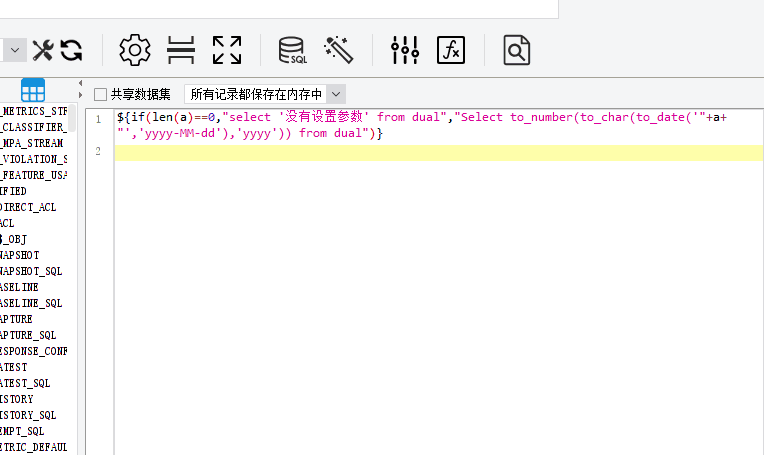Screen dimensions: 764x455
Task: Select line number 1 in gutter
Action: [x=98, y=119]
